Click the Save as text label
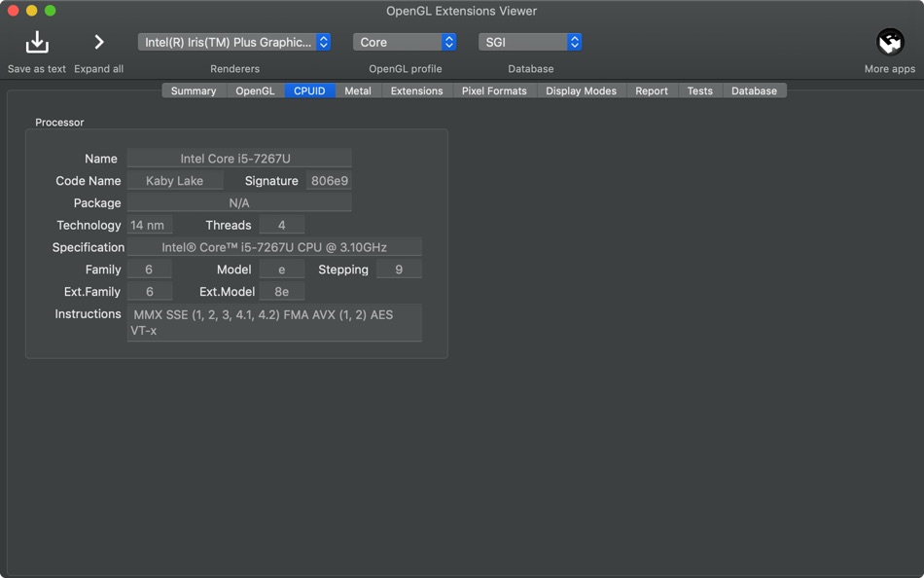Viewport: 924px width, 578px height. click(37, 69)
